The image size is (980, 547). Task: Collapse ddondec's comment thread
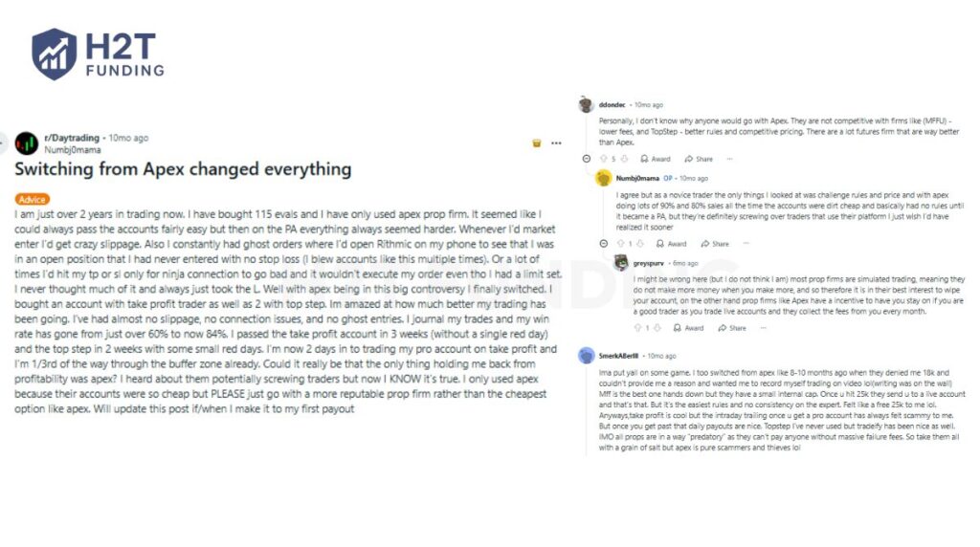tap(587, 159)
